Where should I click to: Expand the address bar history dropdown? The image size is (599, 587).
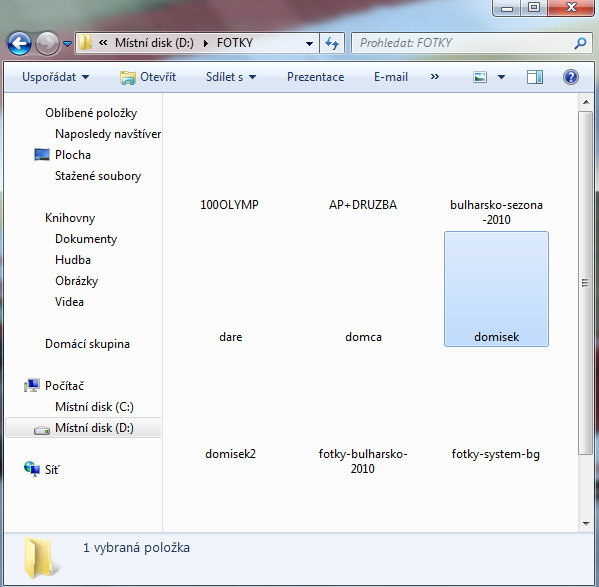click(309, 44)
